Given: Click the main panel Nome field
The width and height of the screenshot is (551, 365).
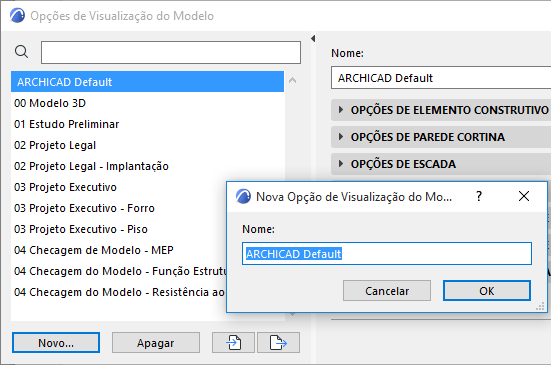Looking at the screenshot, I should [441, 78].
